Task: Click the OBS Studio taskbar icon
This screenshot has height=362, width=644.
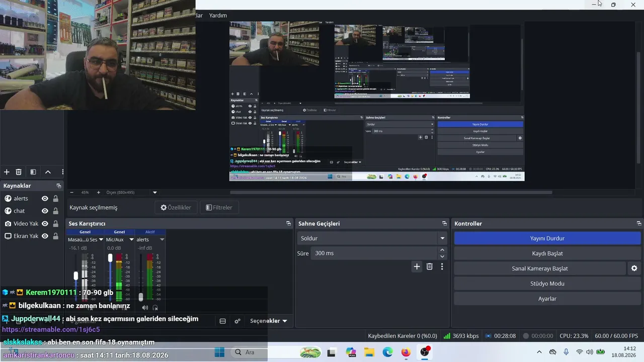Action: tap(425, 352)
